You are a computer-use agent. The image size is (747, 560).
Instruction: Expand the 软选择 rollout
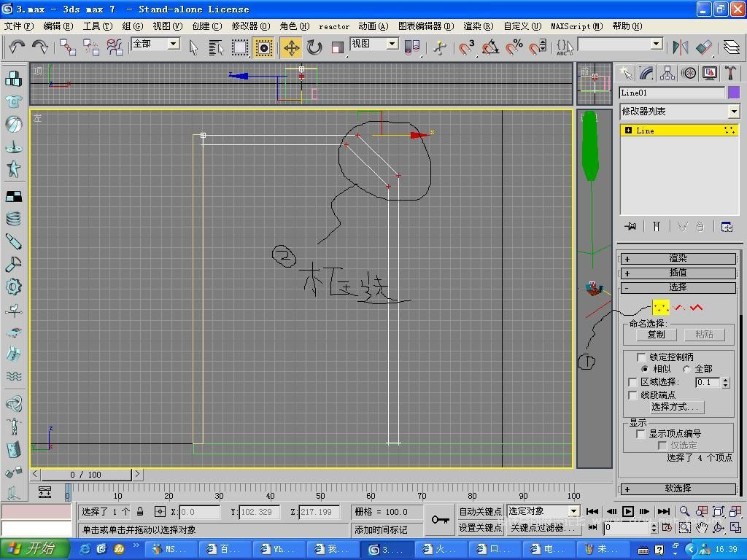coord(678,489)
